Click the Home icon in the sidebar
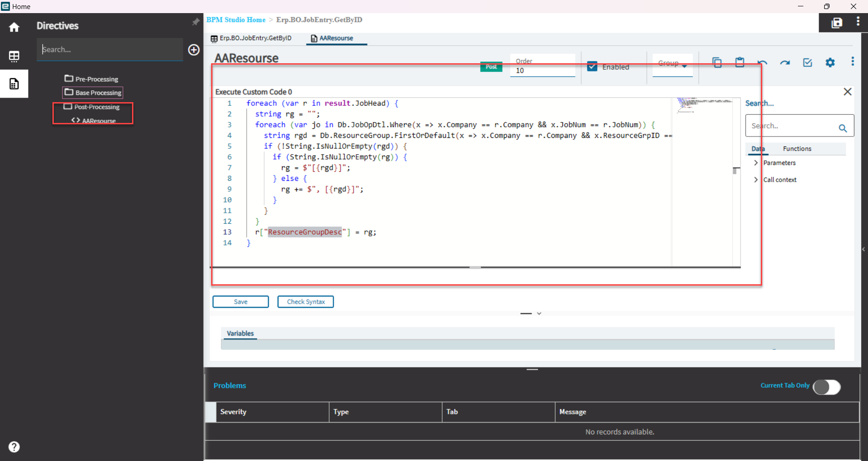This screenshot has width=868, height=461. 14,28
